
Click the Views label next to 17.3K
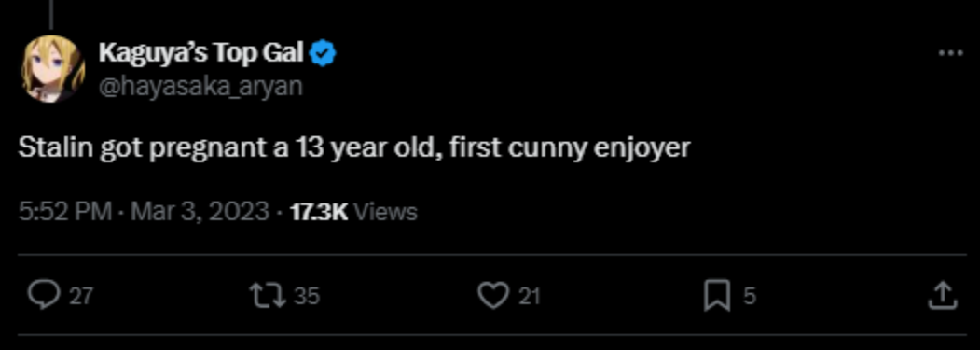click(x=385, y=212)
